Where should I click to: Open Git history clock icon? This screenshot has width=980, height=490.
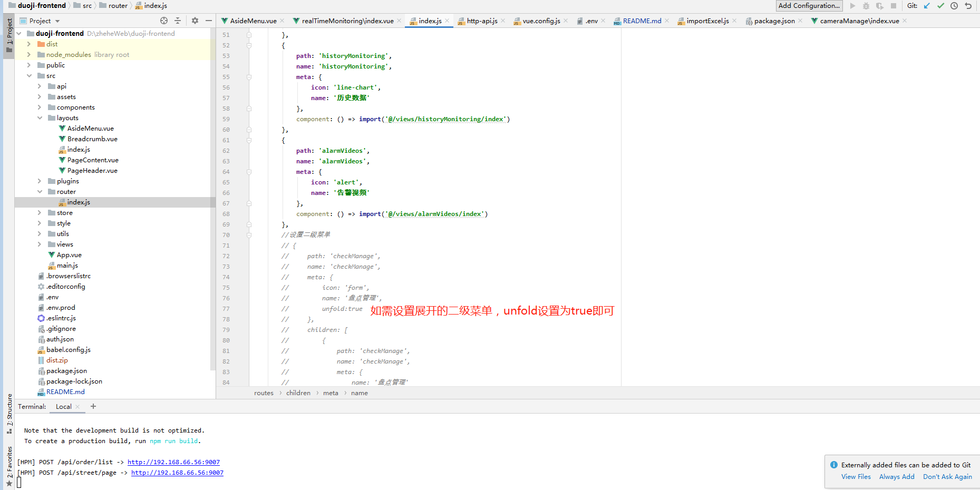pyautogui.click(x=954, y=6)
